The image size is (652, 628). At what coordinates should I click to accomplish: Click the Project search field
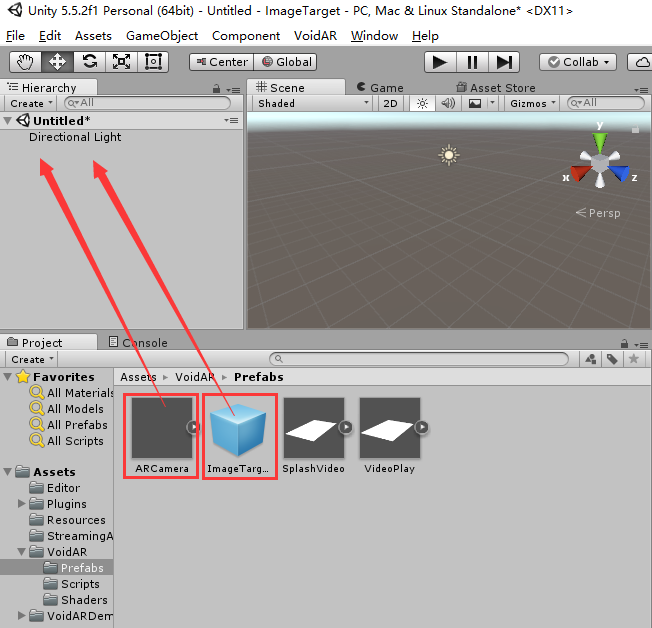419,359
